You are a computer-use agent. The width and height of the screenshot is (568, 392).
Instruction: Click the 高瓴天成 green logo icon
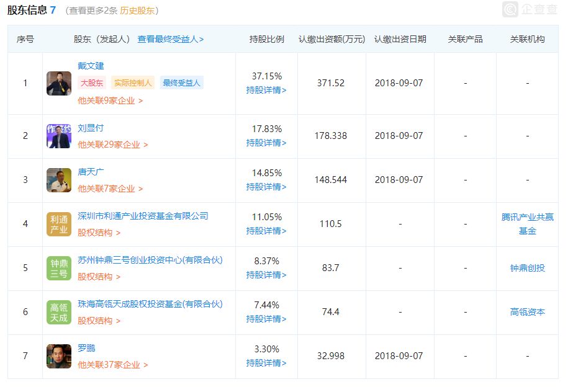[59, 312]
